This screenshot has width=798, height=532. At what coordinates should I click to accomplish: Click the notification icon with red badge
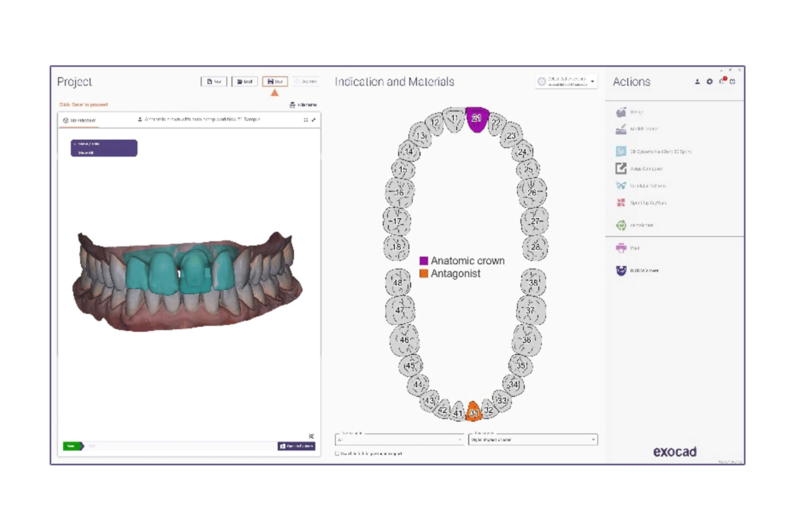(722, 81)
